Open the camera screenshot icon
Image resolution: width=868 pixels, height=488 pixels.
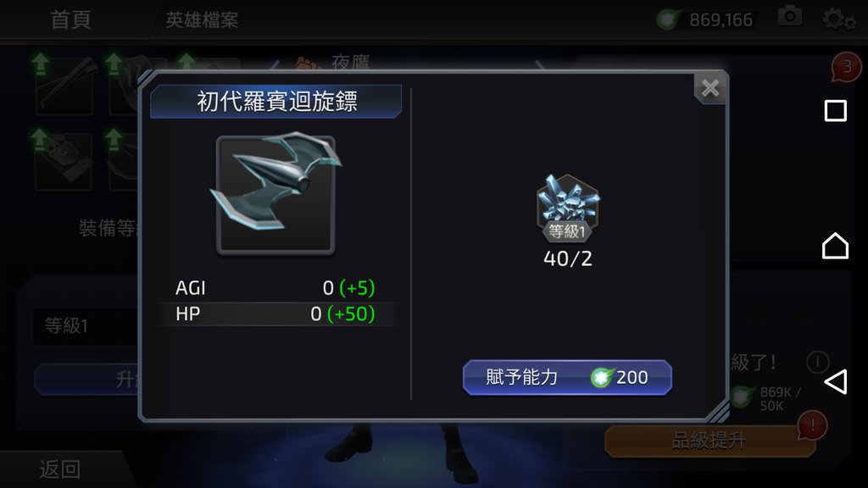point(790,17)
